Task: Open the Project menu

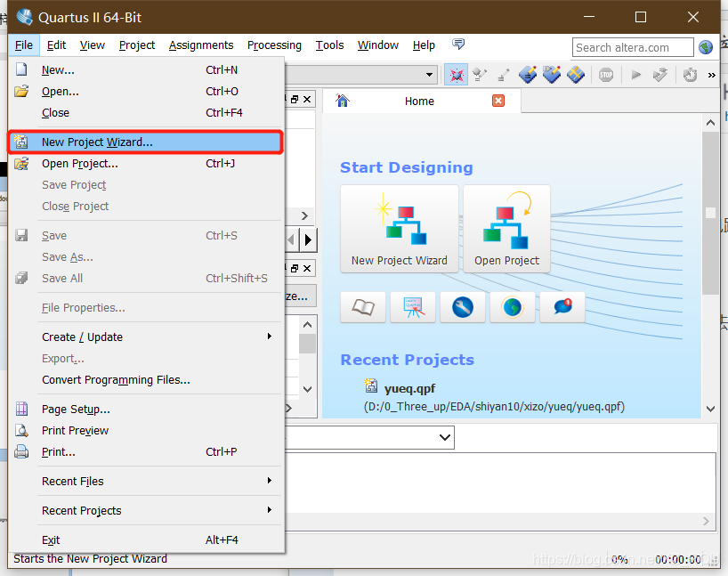Action: click(137, 45)
